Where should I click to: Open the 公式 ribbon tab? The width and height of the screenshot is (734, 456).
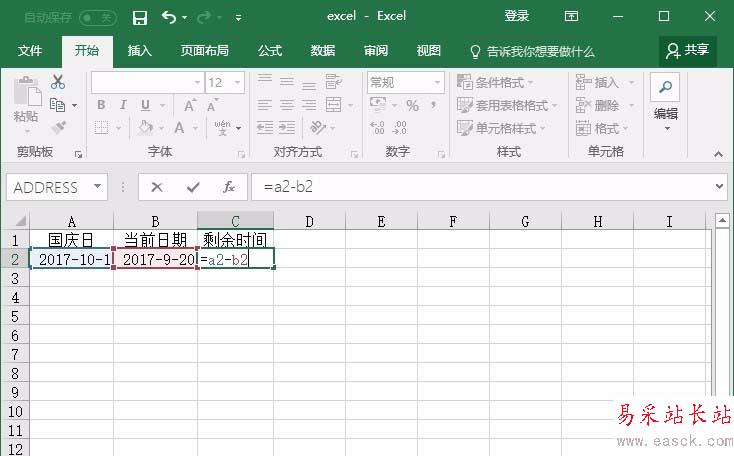click(270, 51)
